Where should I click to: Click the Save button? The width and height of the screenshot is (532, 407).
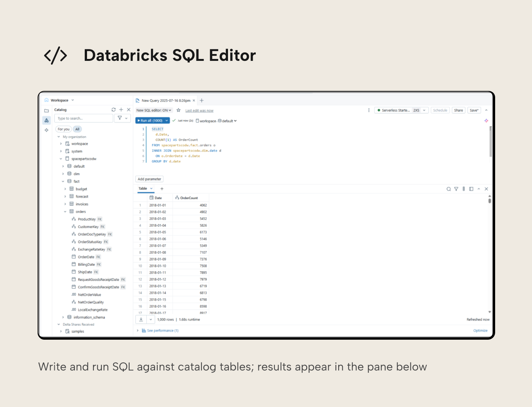pyautogui.click(x=474, y=110)
